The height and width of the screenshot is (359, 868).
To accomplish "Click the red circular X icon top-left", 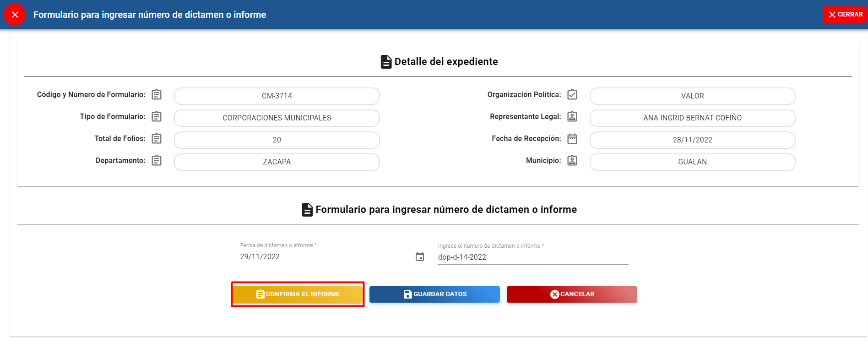I will 15,15.
